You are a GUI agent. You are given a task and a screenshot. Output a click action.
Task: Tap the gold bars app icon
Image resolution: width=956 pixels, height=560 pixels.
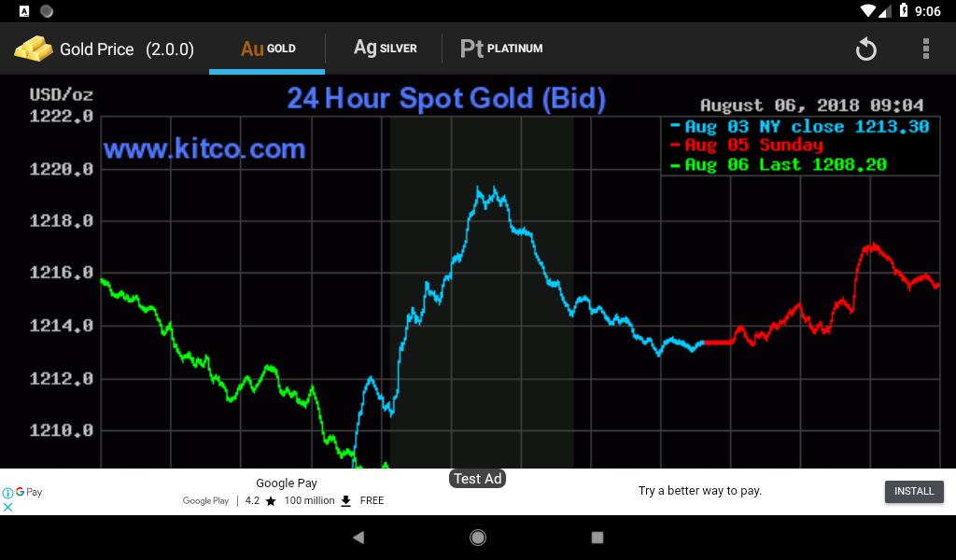tap(34, 49)
